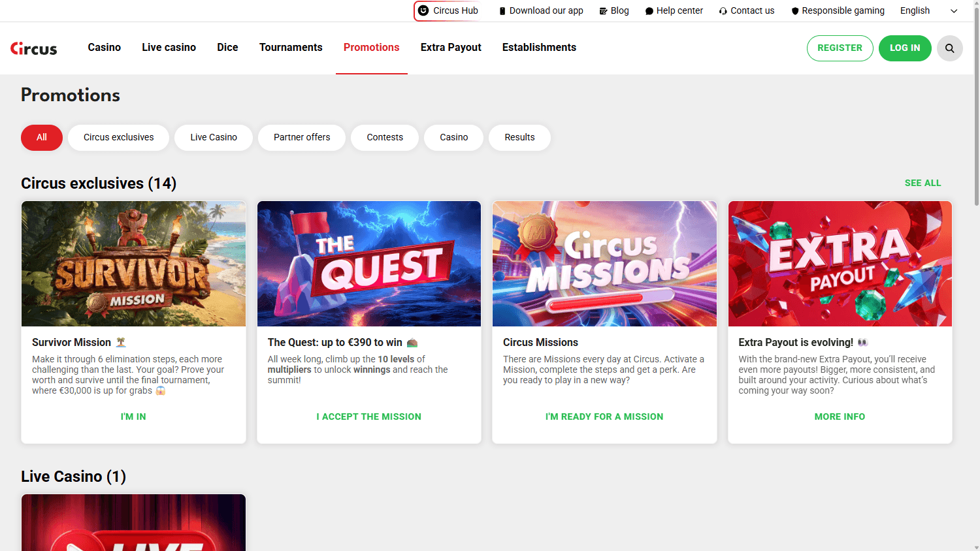Viewport: 980px width, 551px height.
Task: Click the Circus logo
Action: click(34, 48)
